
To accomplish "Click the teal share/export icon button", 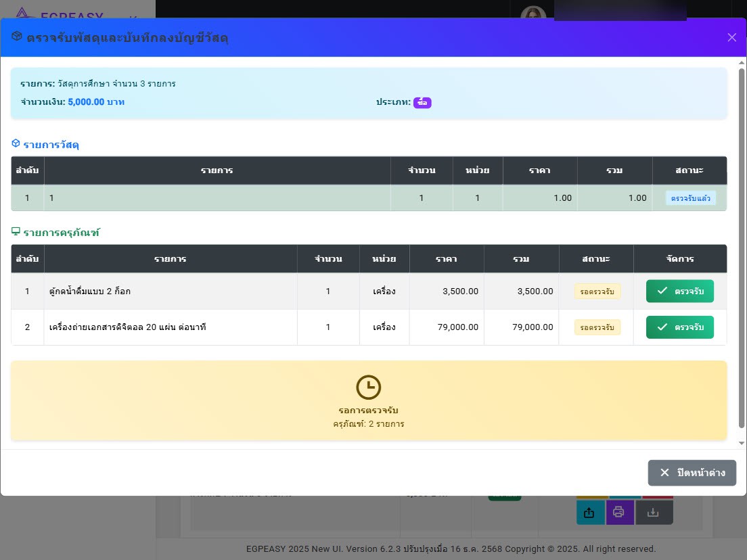I will [590, 513].
